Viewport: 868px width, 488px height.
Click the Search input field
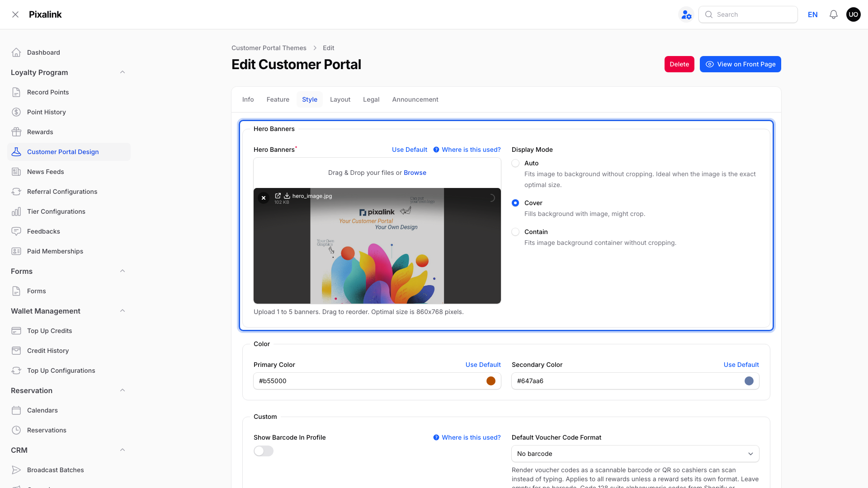click(x=748, y=14)
